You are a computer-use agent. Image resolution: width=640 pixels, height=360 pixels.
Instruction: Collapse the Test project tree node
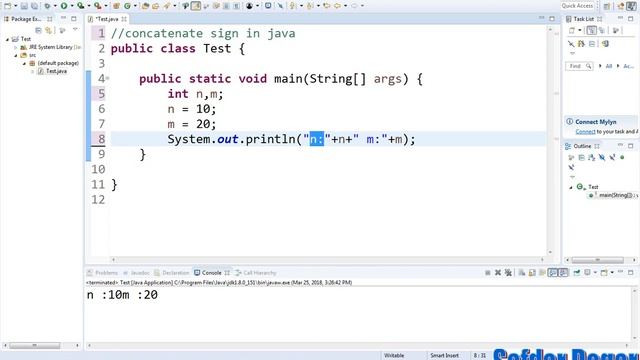click(x=7, y=39)
